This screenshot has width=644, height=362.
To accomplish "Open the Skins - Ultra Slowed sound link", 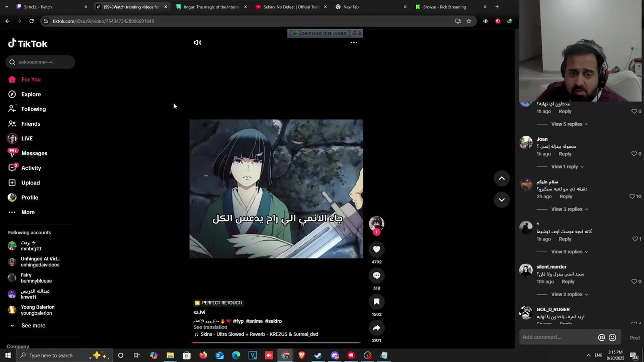I will tap(256, 334).
